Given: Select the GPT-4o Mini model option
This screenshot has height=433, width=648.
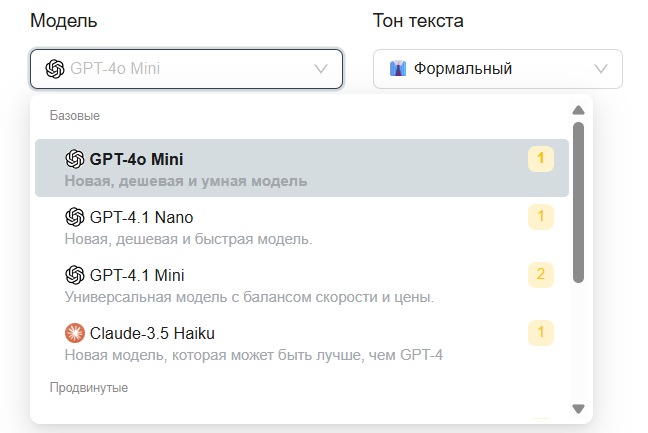Looking at the screenshot, I should 302,168.
